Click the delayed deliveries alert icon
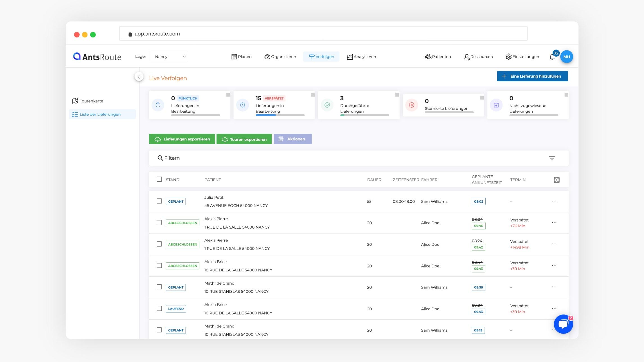The width and height of the screenshot is (644, 362). 242,105
